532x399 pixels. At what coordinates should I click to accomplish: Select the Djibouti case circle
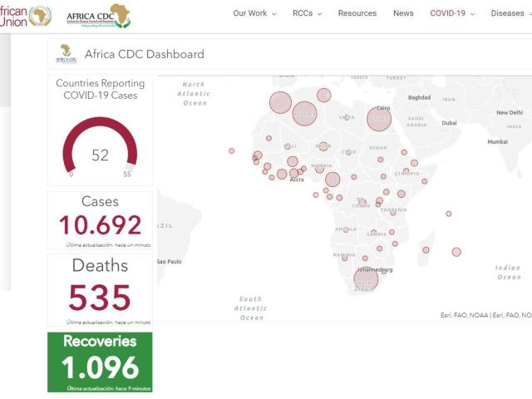coord(414,163)
